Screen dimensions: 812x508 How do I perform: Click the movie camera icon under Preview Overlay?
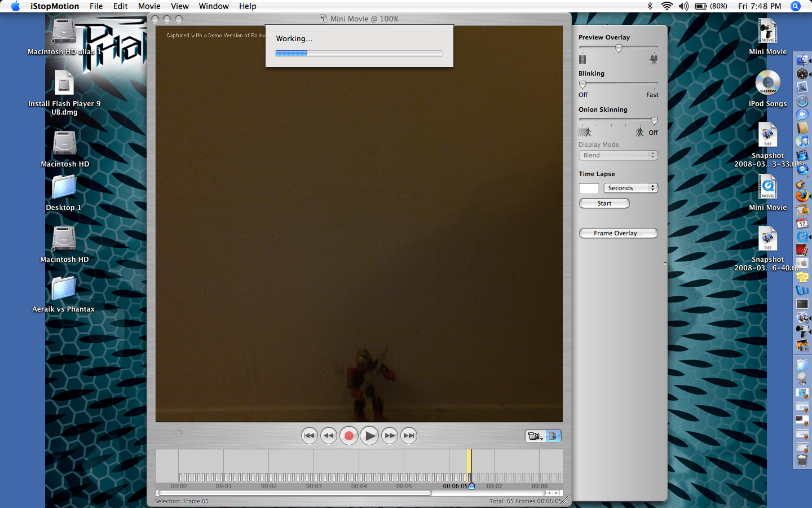tap(654, 59)
